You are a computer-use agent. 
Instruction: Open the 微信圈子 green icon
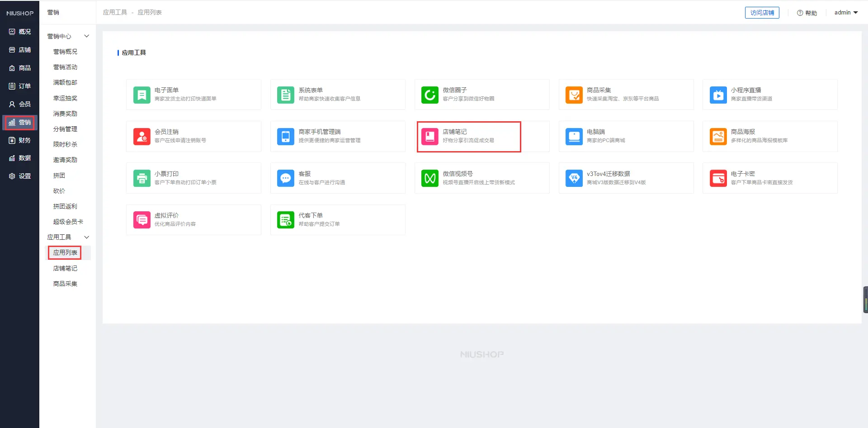click(x=429, y=95)
